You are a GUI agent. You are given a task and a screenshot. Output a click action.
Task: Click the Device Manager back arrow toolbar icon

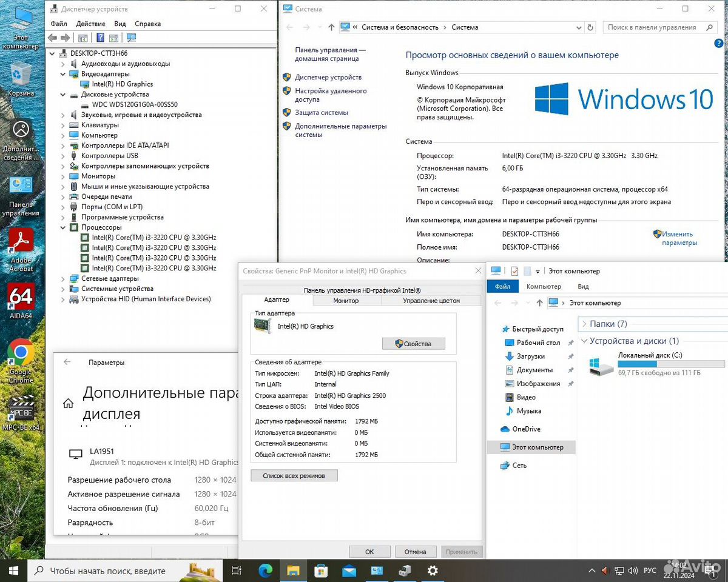pos(53,38)
